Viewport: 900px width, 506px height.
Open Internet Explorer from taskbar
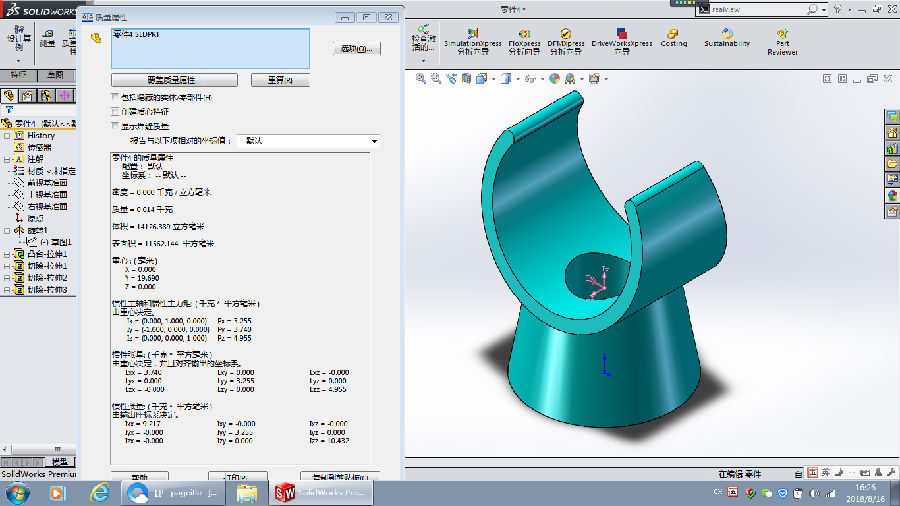pos(100,493)
